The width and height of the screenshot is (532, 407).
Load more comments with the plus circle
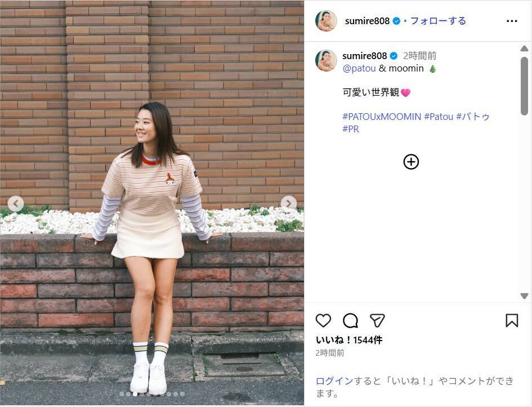click(411, 162)
